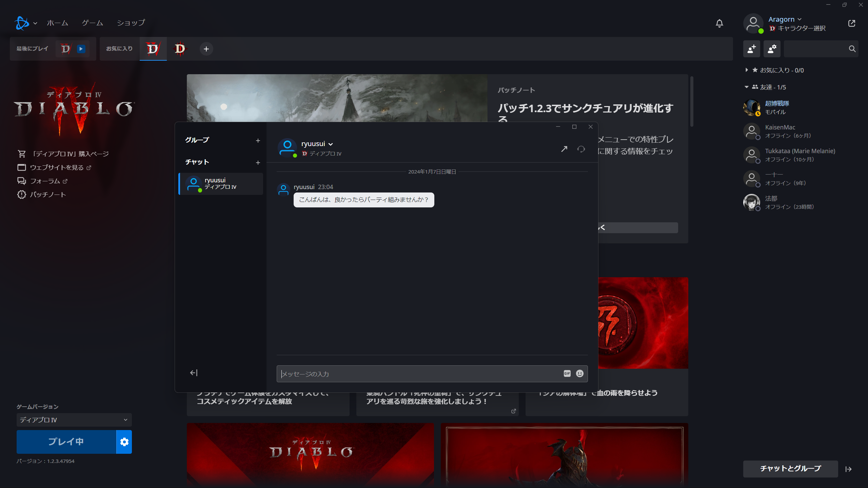Maximize the chat window
Screen dimensions: 868x488
(574, 127)
